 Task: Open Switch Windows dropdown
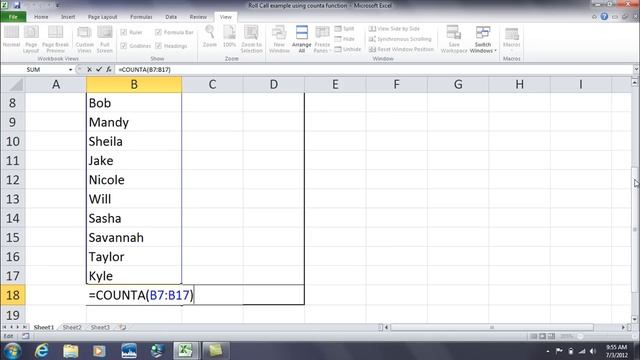[x=483, y=39]
